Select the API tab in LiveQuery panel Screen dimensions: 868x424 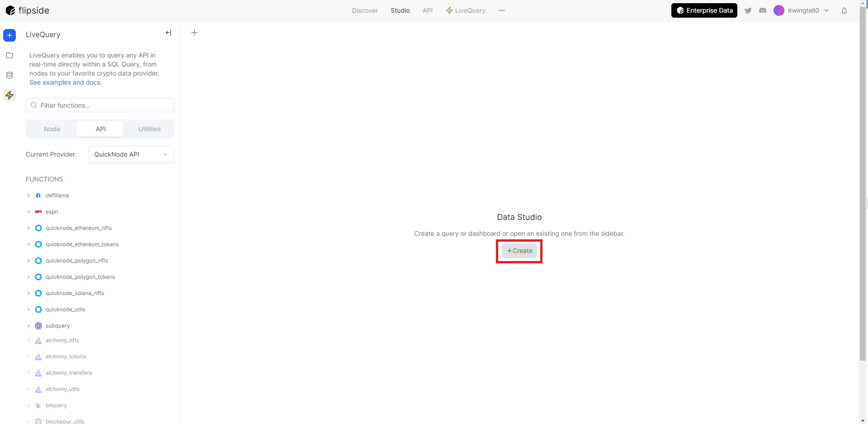[x=100, y=129]
